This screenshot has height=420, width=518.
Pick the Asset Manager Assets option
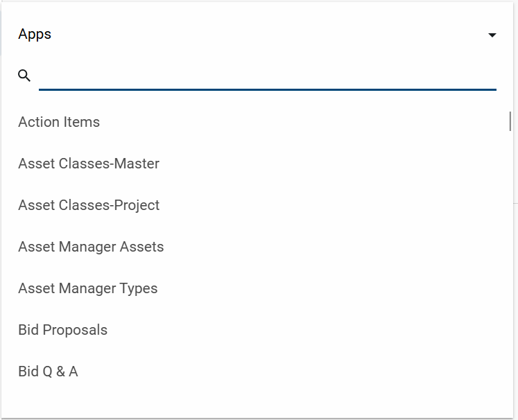point(91,247)
